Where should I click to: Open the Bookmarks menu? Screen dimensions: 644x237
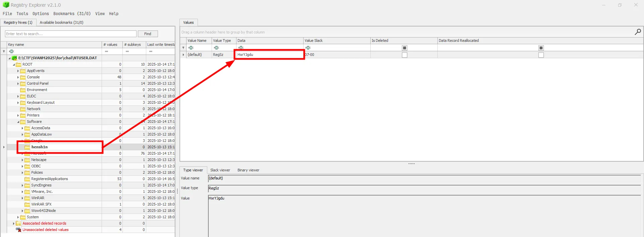72,14
